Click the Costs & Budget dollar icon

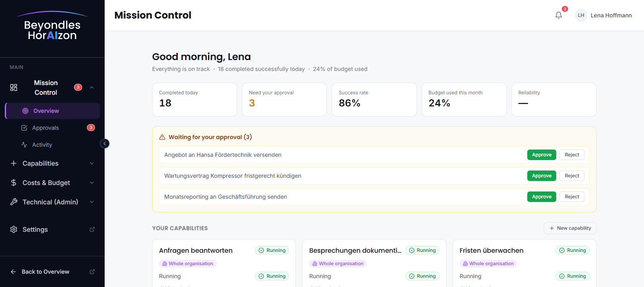14,183
